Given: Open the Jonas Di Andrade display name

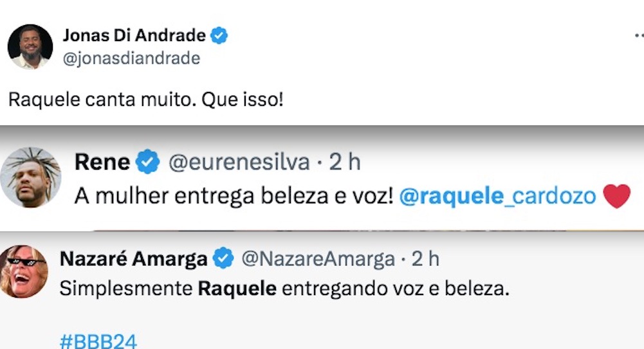Looking at the screenshot, I should [134, 36].
